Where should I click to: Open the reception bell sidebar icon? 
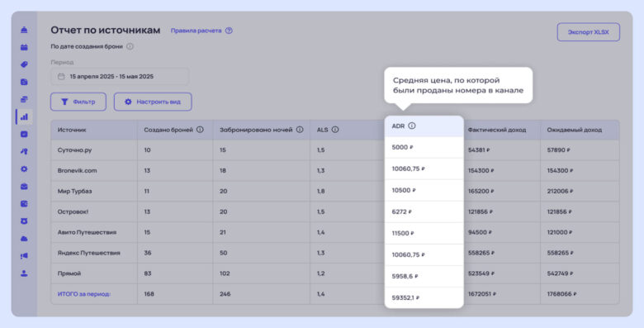point(24,30)
